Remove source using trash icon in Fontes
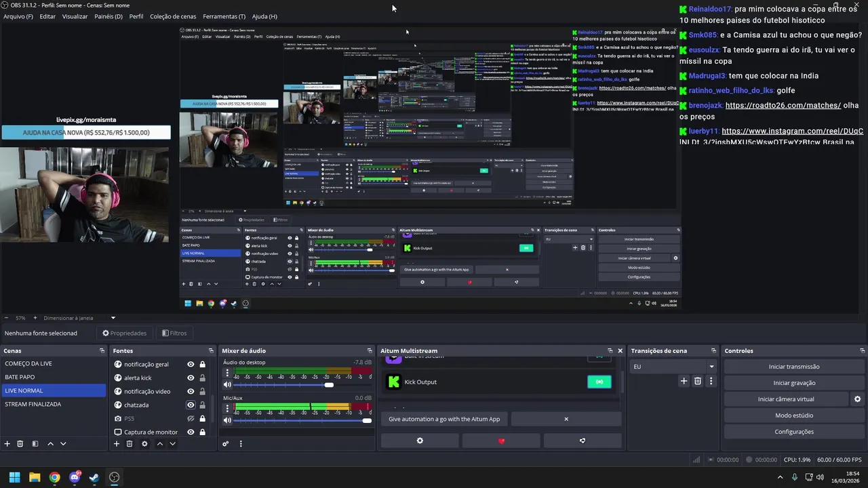868x488 pixels. click(130, 444)
